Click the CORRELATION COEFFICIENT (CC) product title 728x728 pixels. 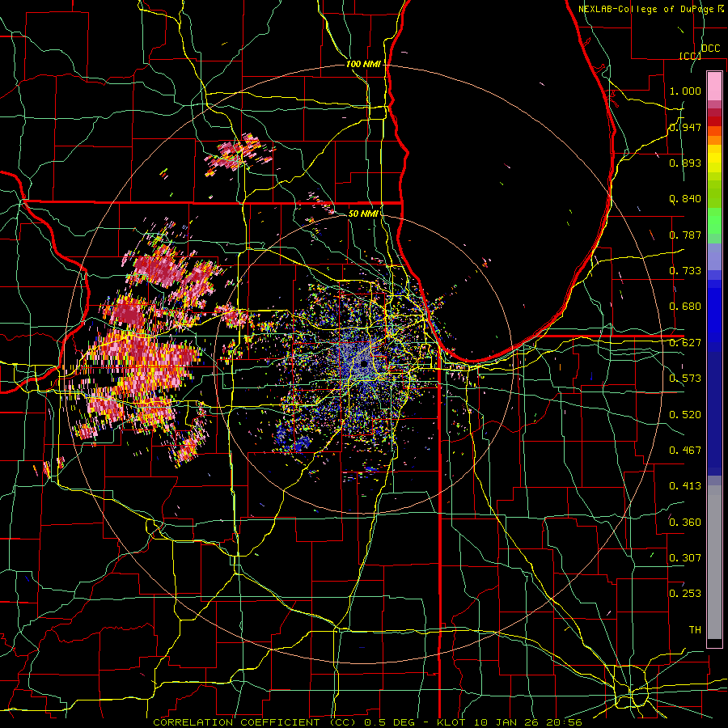[254, 722]
